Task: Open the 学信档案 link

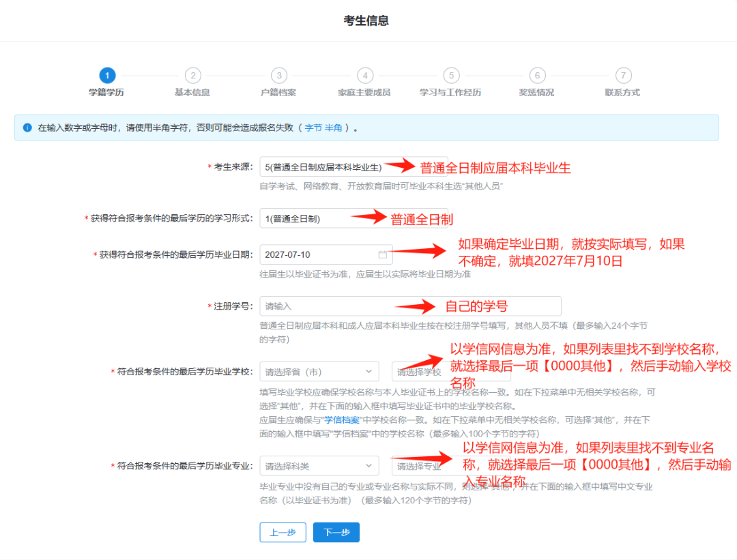Action: point(342,420)
